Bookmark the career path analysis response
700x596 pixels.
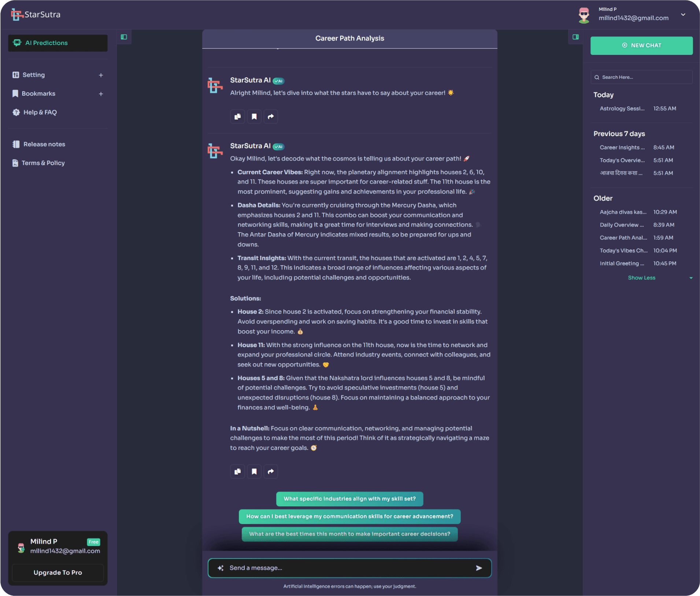tap(254, 471)
